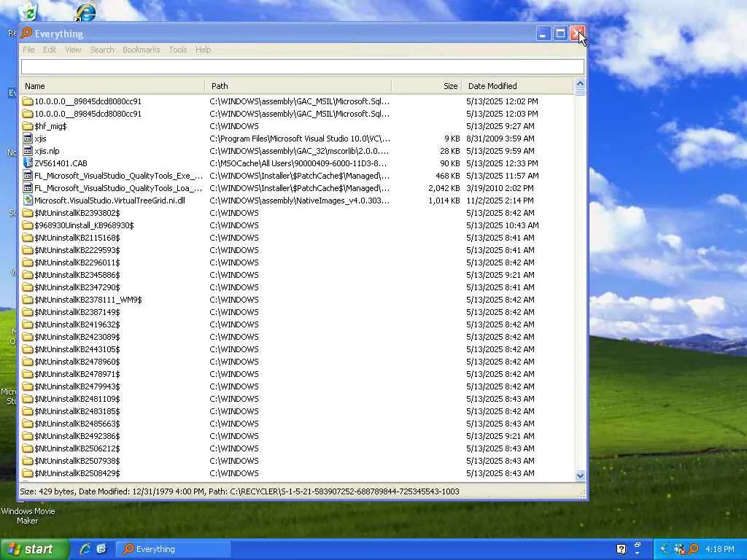Click the Everything magnifier title bar icon

(27, 34)
